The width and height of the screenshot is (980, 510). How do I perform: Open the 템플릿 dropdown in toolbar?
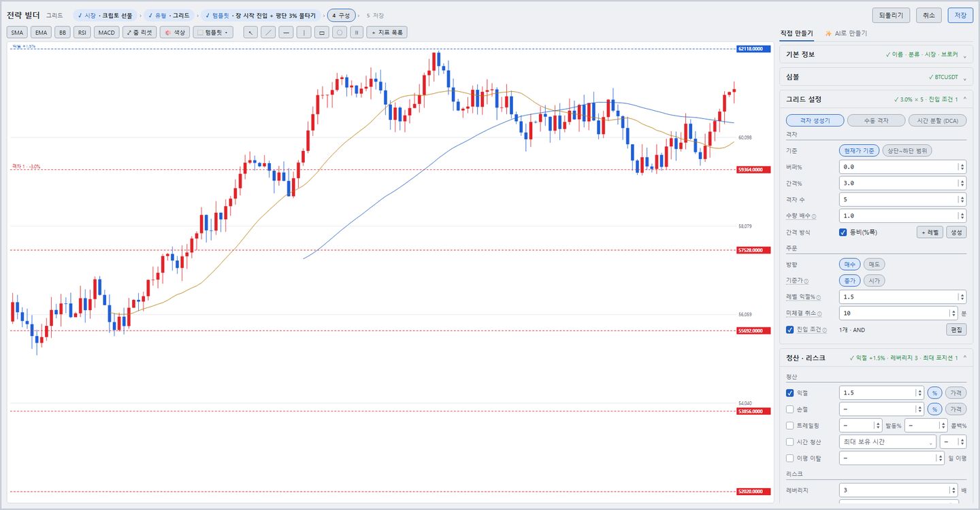pyautogui.click(x=213, y=32)
